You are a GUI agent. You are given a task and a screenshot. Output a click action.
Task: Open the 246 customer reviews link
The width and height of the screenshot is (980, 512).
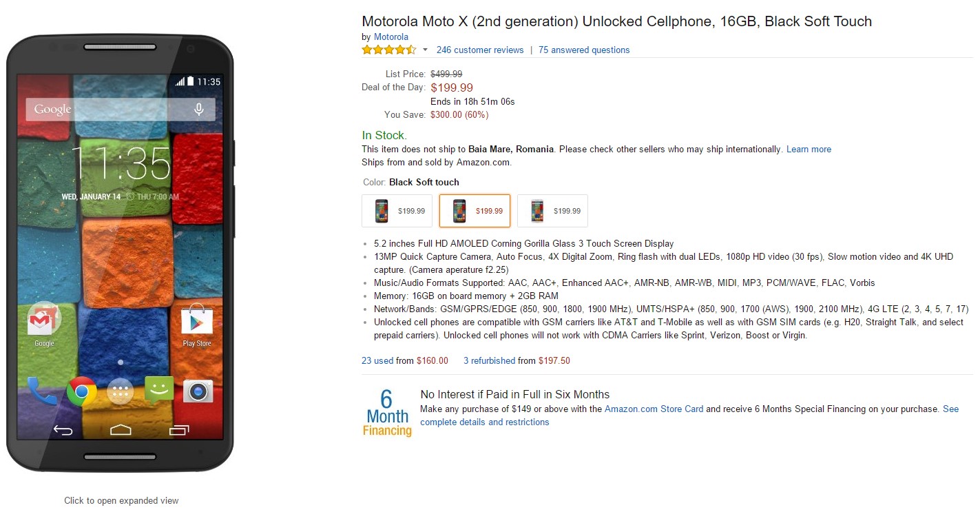(480, 50)
